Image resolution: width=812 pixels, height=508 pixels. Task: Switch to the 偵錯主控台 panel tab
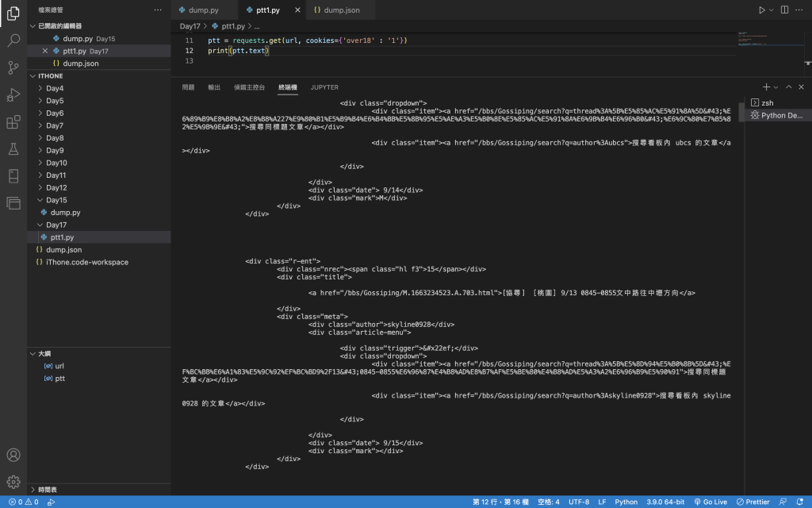click(x=249, y=87)
